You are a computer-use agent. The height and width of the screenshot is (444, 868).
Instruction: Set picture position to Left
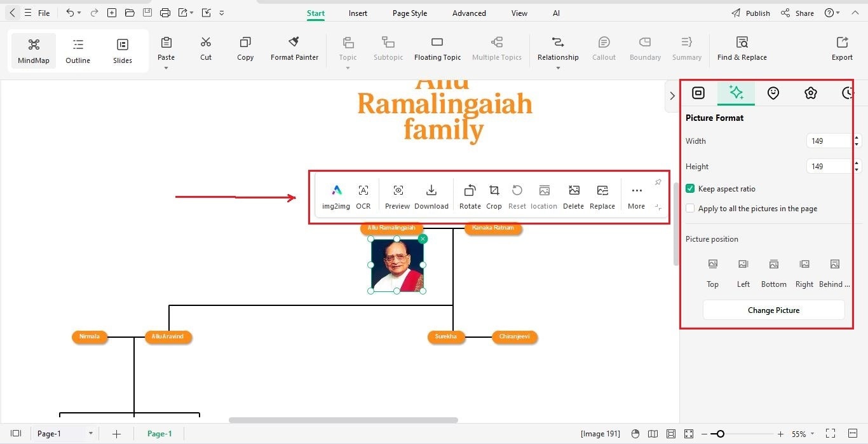743,272
